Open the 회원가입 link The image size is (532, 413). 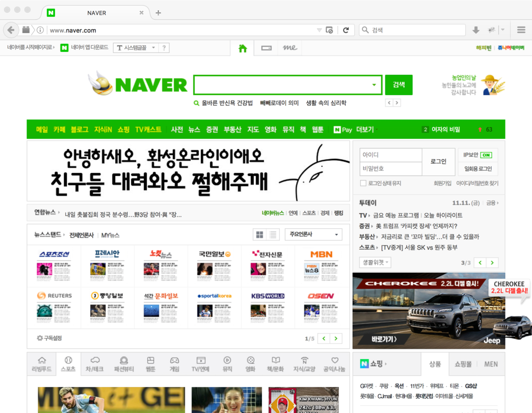point(442,183)
